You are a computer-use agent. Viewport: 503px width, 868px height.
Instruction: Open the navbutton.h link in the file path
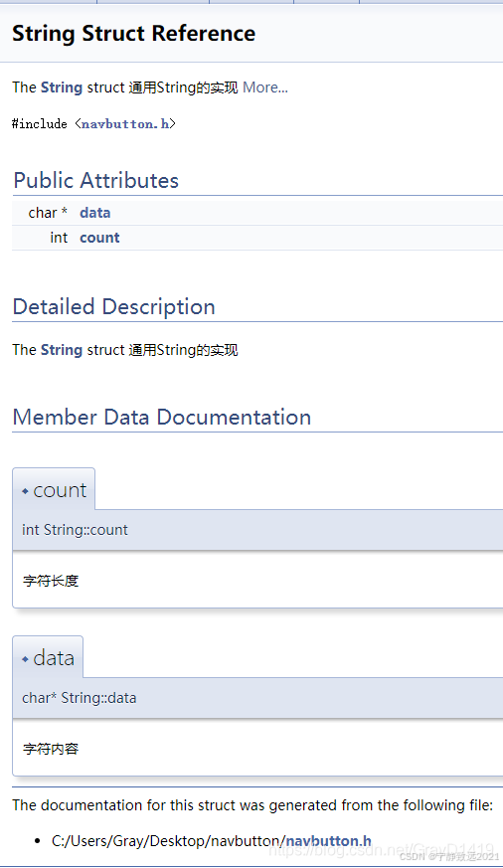[x=328, y=841]
